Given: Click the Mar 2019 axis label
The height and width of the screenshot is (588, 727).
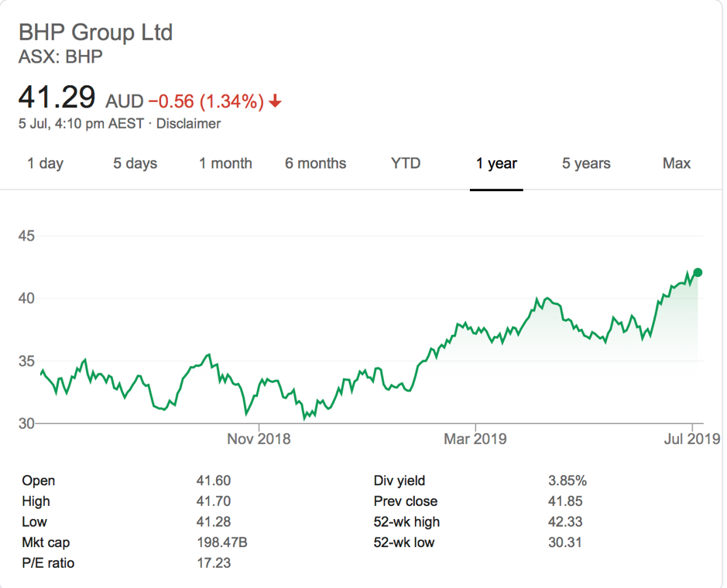Looking at the screenshot, I should [475, 439].
